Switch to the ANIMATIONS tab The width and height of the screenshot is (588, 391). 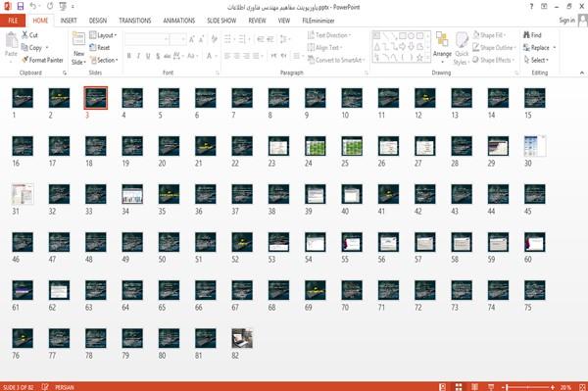coord(179,21)
